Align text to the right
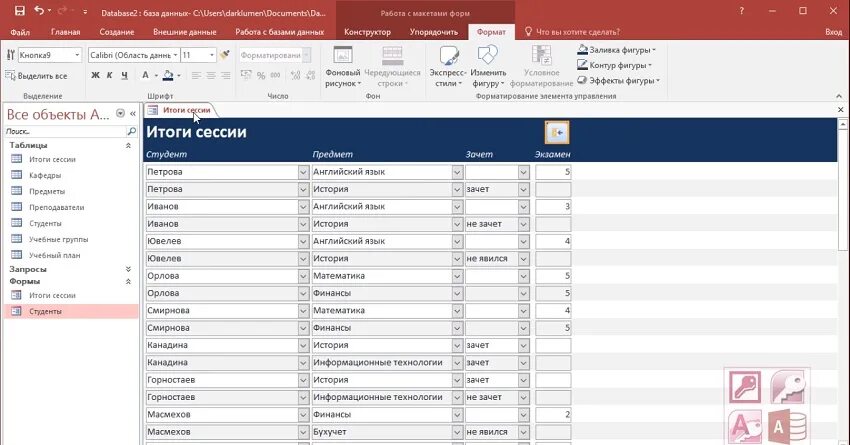The width and height of the screenshot is (850, 445). (226, 75)
